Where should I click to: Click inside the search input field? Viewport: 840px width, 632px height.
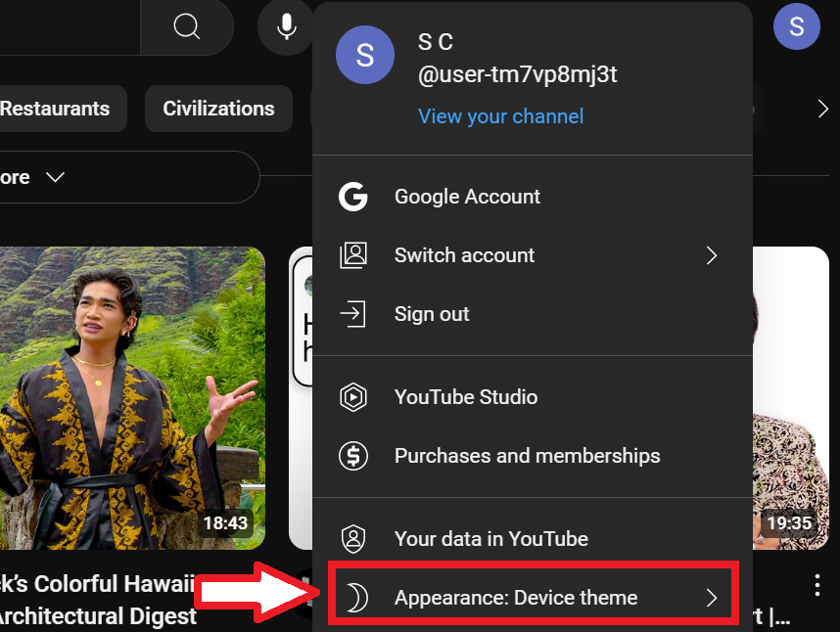pyautogui.click(x=70, y=26)
